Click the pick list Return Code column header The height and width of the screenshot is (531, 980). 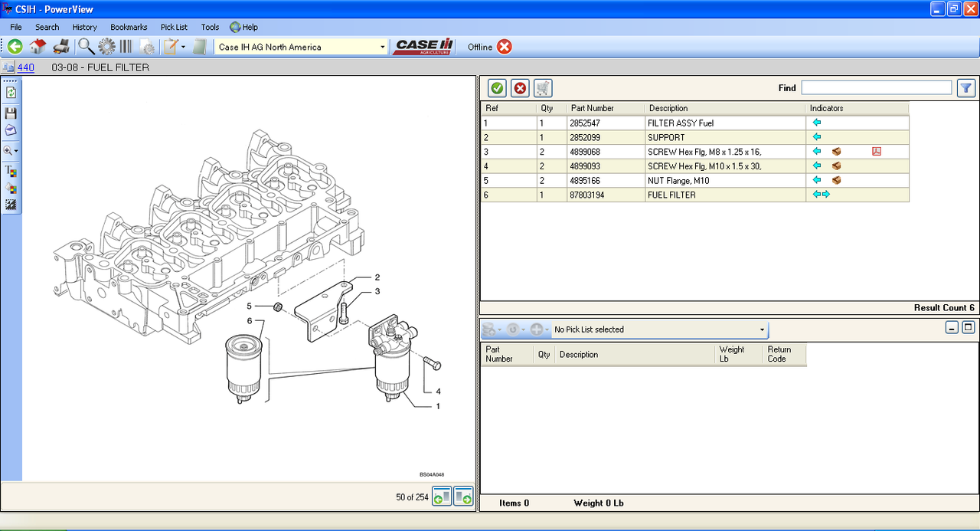[785, 354]
